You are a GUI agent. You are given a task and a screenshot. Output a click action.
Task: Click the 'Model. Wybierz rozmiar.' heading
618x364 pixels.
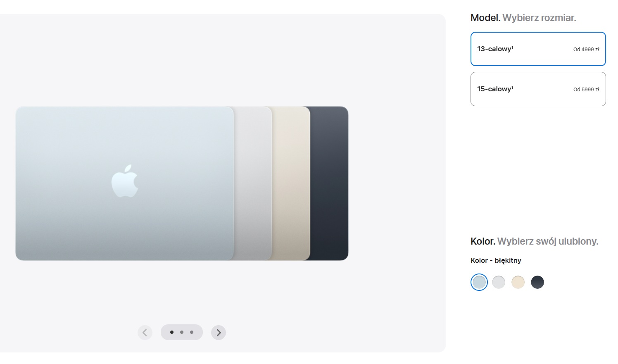pyautogui.click(x=523, y=18)
